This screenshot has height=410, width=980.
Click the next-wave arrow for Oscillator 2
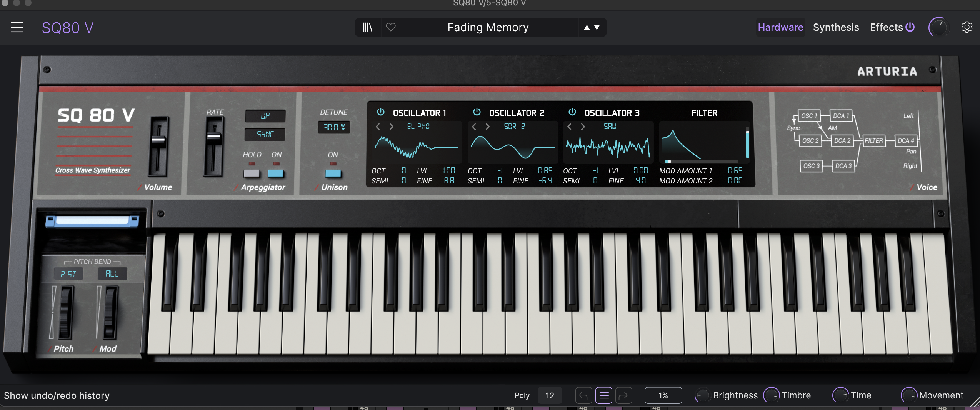click(488, 127)
